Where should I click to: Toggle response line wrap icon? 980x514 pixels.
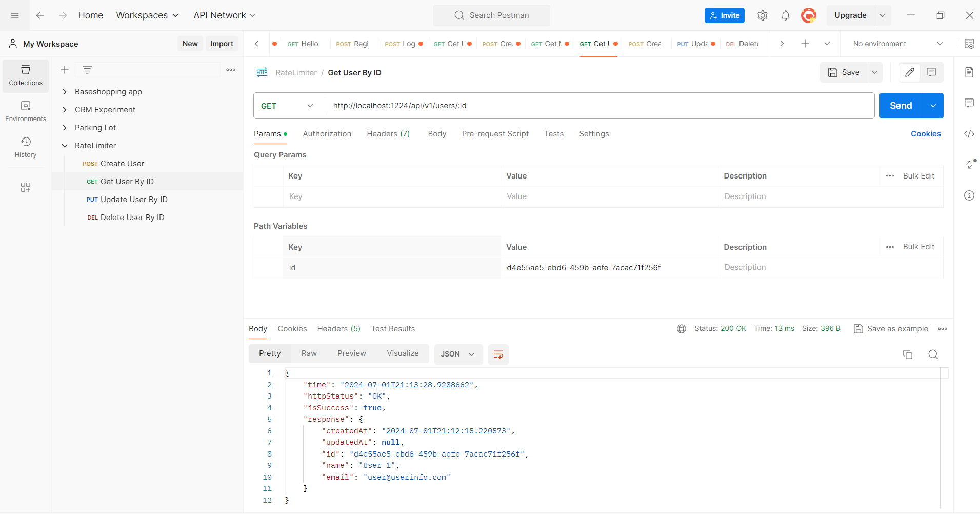pos(498,354)
